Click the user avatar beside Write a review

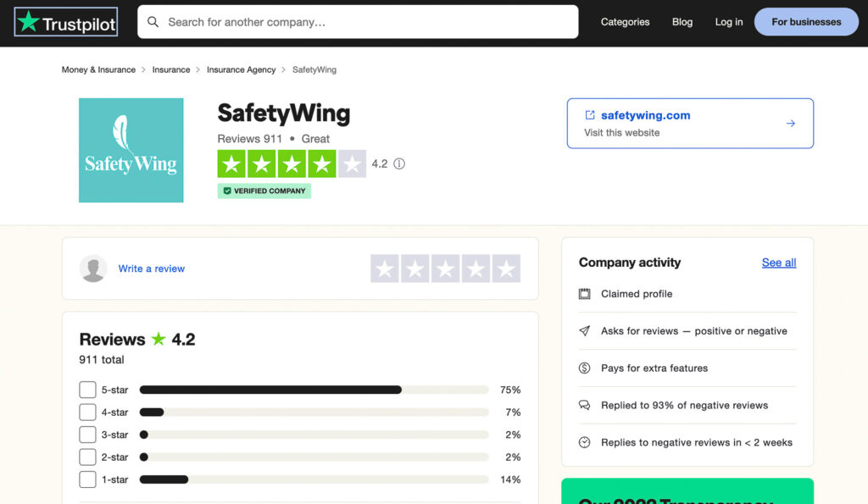[93, 269]
